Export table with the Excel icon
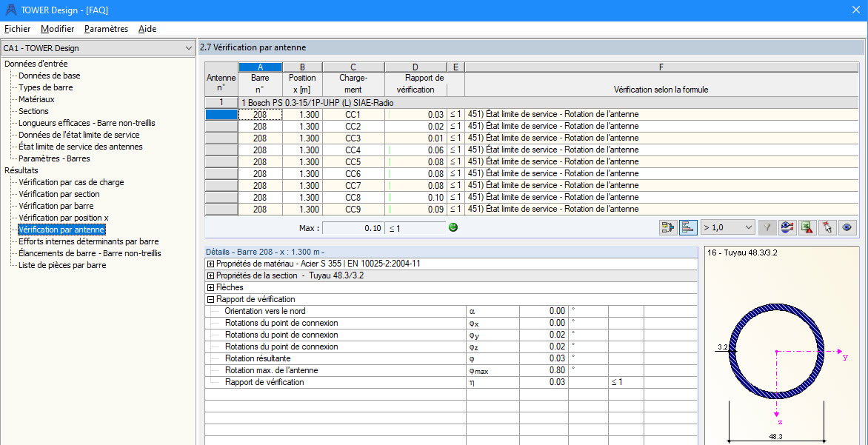 coord(807,227)
